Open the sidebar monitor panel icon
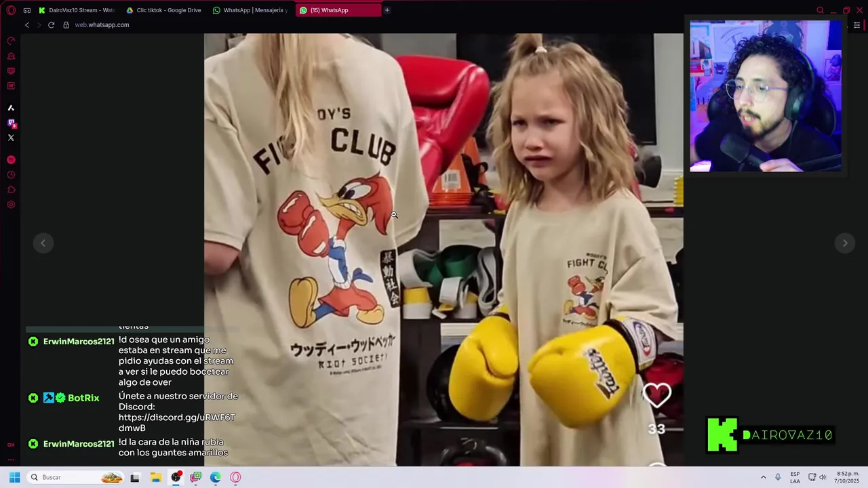868x488 pixels. pos(11,71)
